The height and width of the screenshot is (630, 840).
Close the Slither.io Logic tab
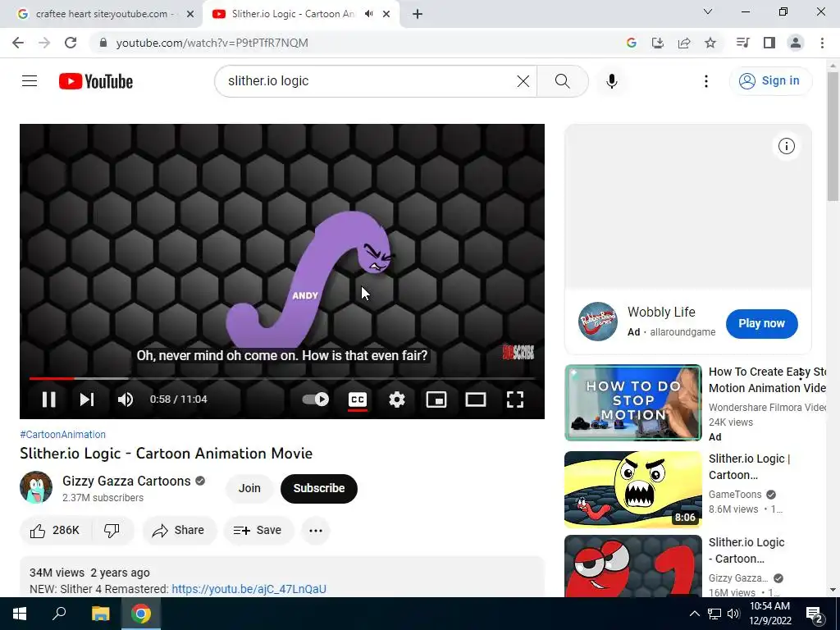pyautogui.click(x=386, y=14)
